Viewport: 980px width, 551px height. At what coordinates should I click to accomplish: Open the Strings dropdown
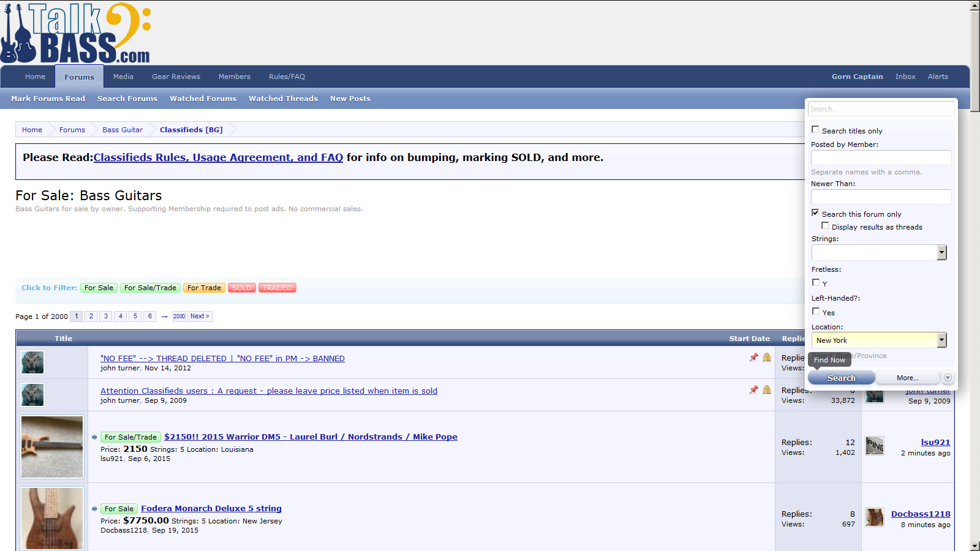coord(879,252)
